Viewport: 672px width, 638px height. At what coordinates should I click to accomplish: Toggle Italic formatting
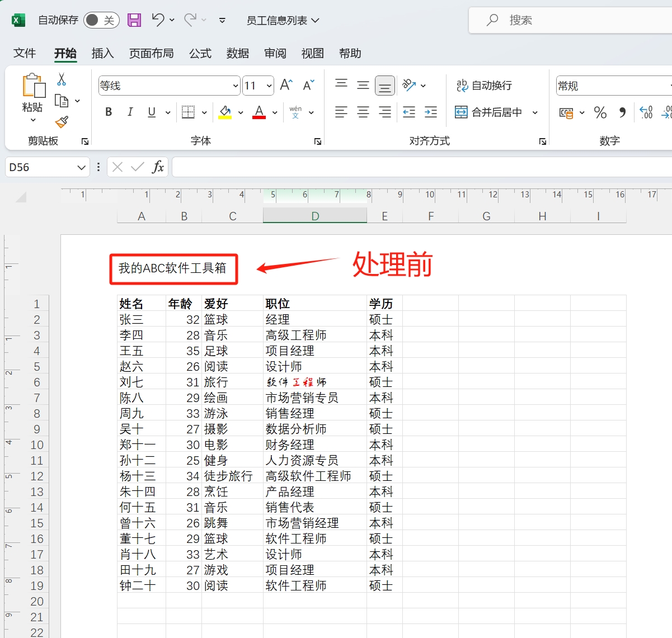[x=130, y=112]
